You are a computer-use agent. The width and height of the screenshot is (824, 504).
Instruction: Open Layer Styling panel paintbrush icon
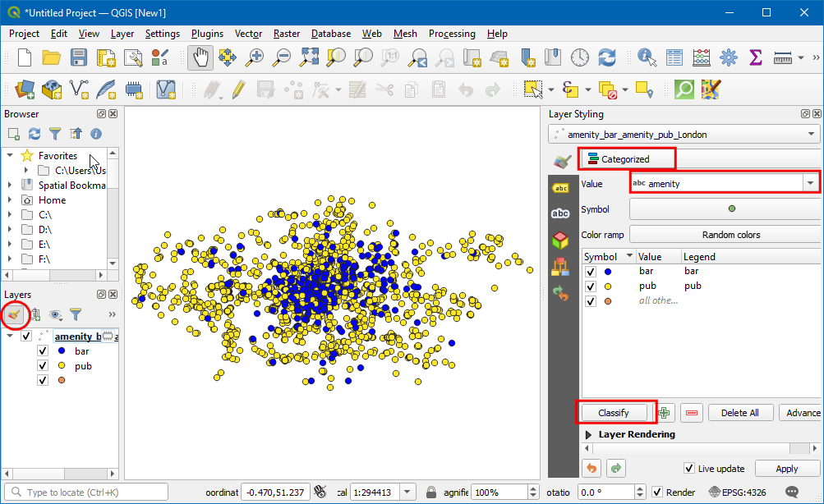click(15, 314)
